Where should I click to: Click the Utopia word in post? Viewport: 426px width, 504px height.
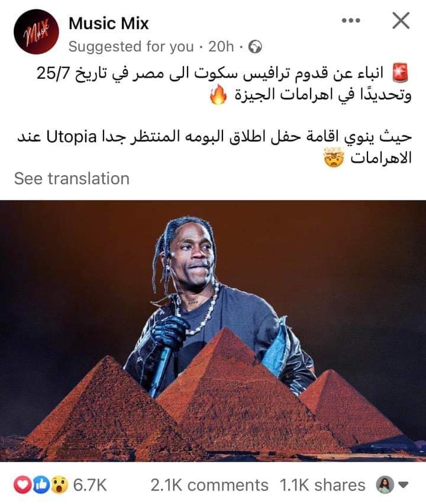(x=72, y=137)
